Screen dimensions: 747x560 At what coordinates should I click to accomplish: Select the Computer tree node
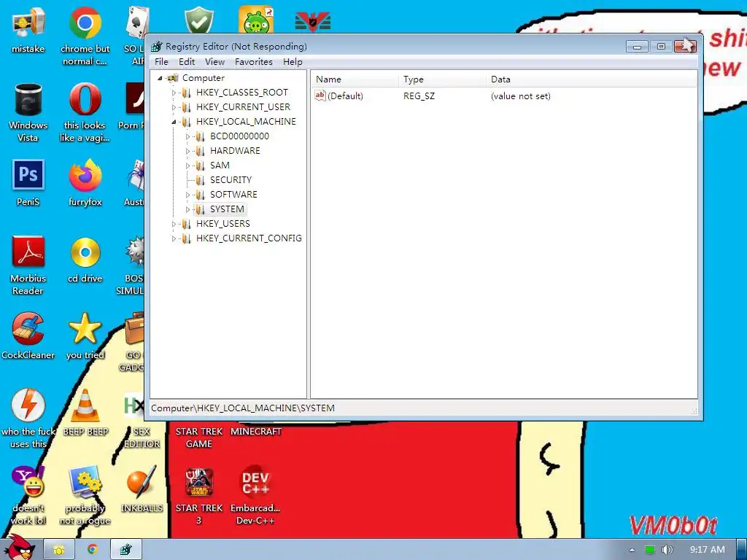pyautogui.click(x=203, y=78)
